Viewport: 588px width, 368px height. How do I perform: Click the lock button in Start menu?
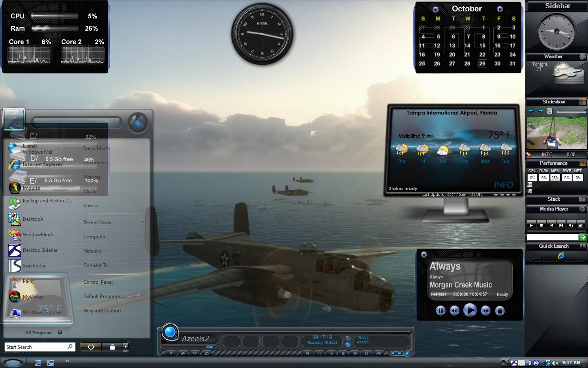(x=112, y=347)
